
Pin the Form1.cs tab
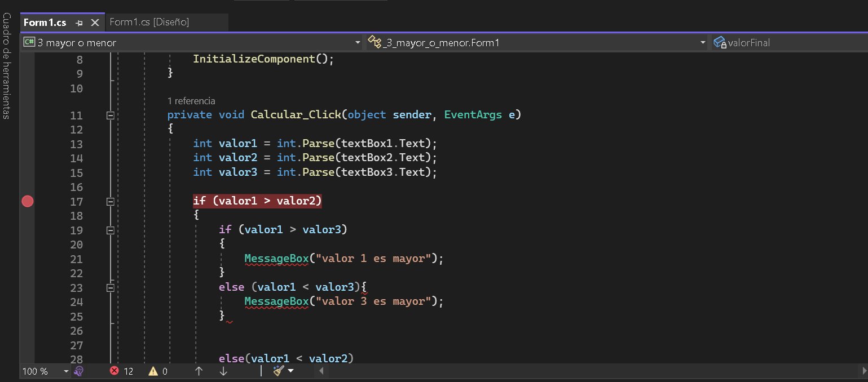click(x=80, y=23)
